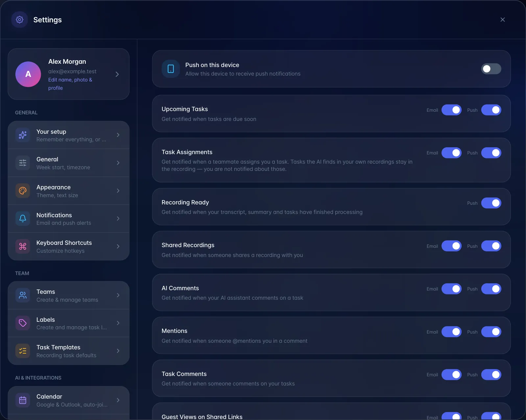Screen dimensions: 526x420
Task: Open the Notifications settings section
Action: (68, 219)
